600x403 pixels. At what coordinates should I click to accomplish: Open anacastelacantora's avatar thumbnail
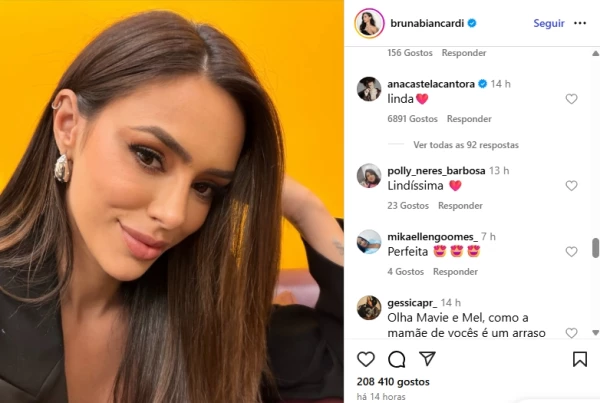click(x=369, y=89)
